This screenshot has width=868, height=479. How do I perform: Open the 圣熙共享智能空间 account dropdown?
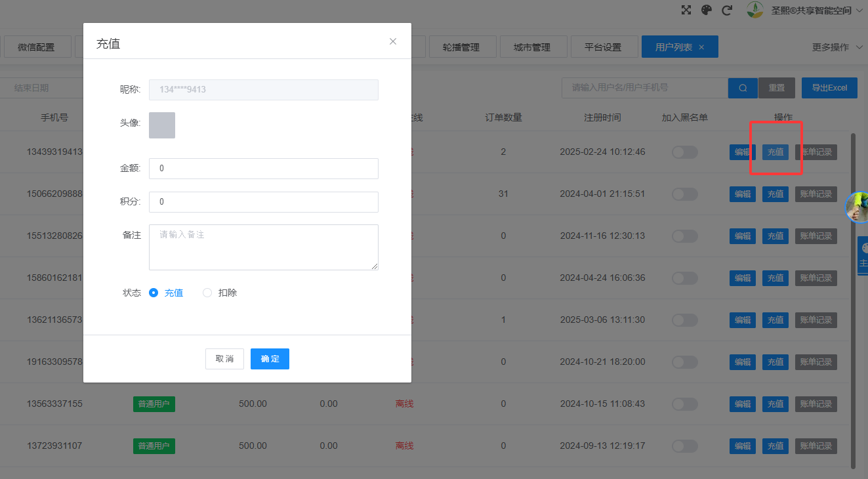(x=816, y=10)
